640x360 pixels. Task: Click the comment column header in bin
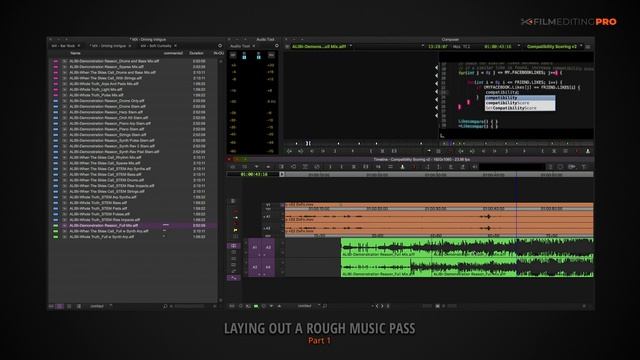pos(173,53)
